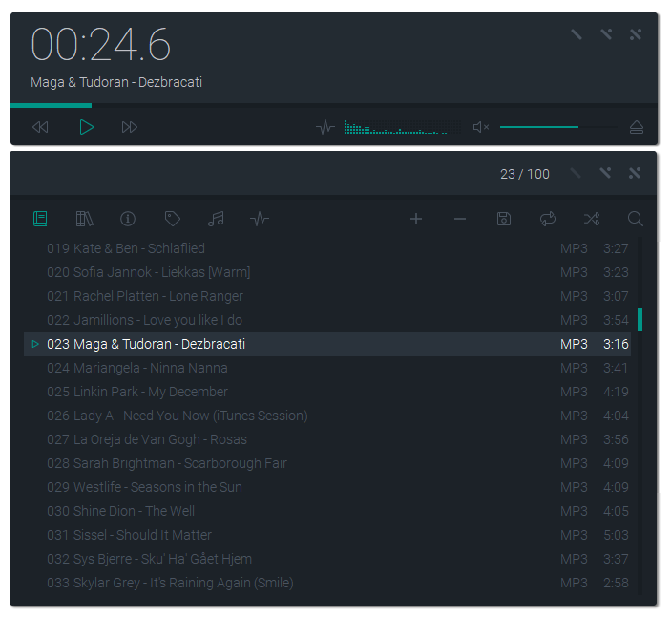
Task: Skip to the previous track
Action: click(x=40, y=127)
